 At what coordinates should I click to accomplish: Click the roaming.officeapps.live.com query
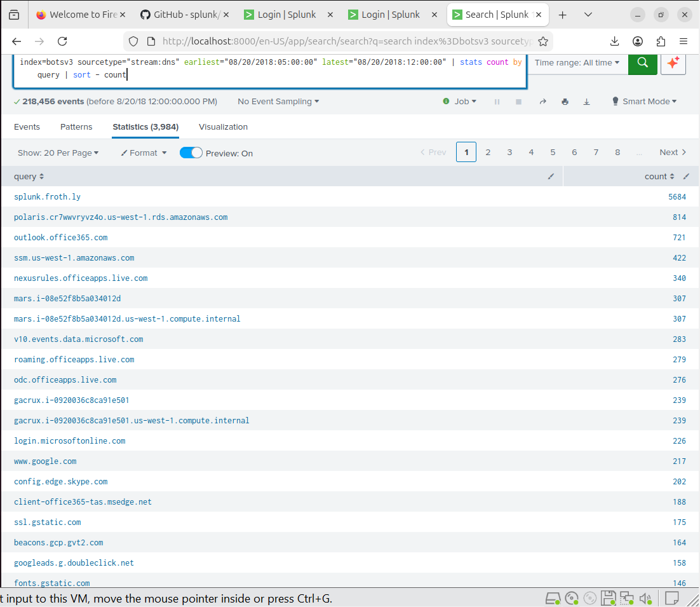74,360
